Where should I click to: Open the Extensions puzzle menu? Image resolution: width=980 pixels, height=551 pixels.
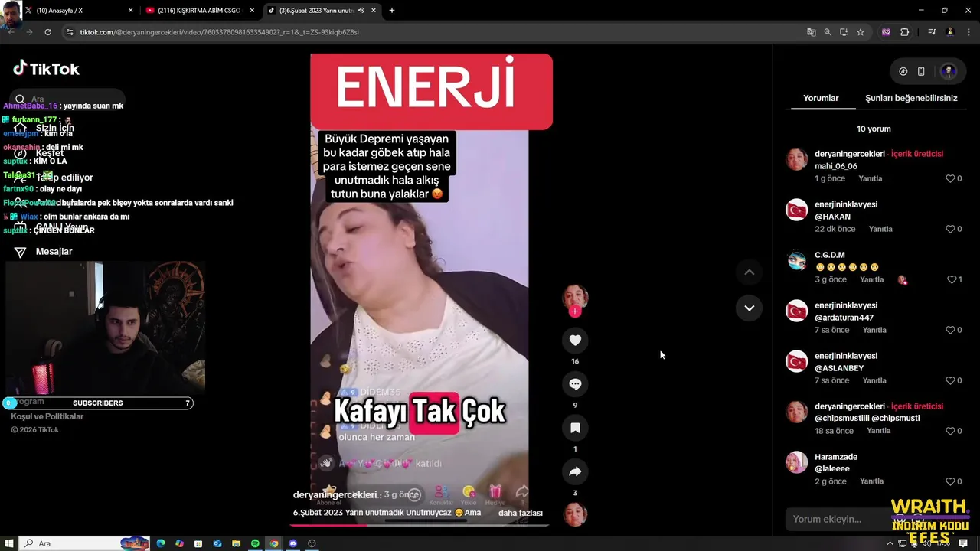(x=904, y=32)
